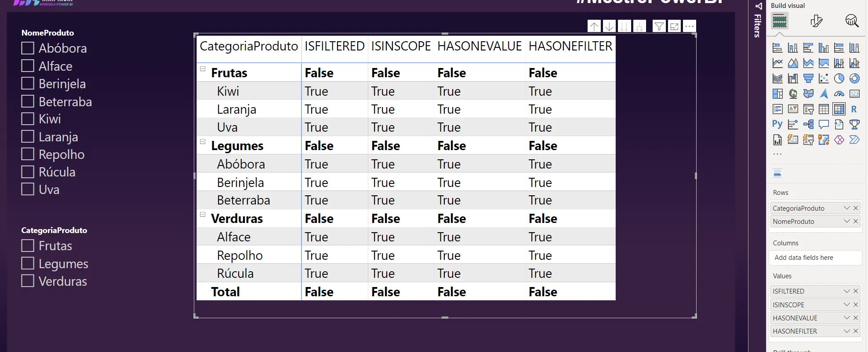
Task: Click the filter icon above the matrix
Action: click(x=659, y=26)
